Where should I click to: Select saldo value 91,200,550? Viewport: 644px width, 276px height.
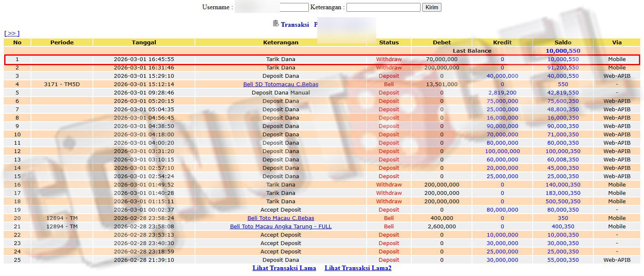tap(563, 67)
